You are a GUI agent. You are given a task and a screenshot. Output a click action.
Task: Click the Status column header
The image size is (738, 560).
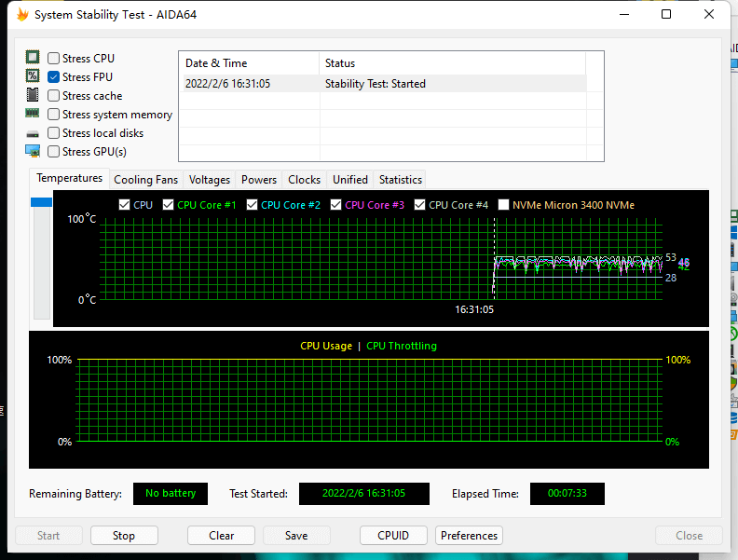(452, 63)
